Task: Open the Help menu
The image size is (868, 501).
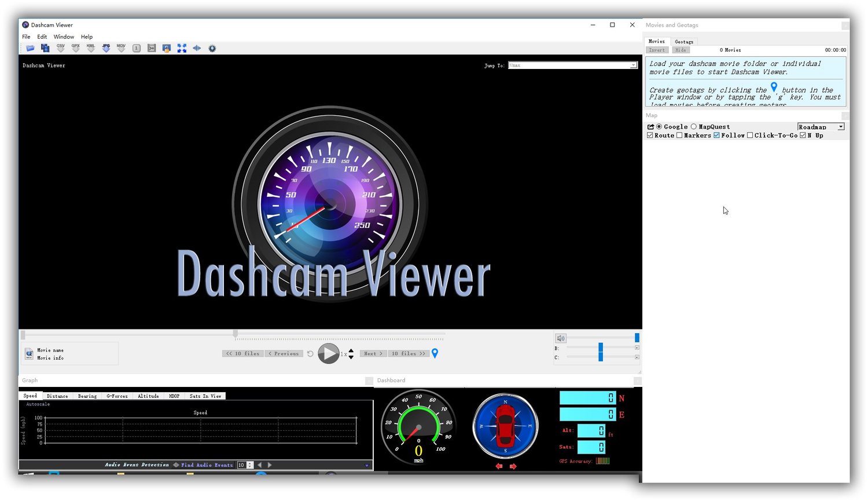Action: (87, 36)
